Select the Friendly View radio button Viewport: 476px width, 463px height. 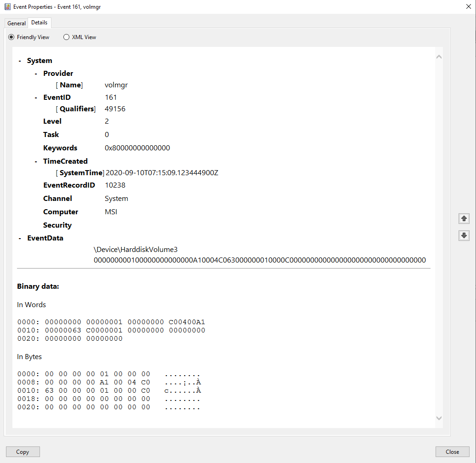click(11, 37)
